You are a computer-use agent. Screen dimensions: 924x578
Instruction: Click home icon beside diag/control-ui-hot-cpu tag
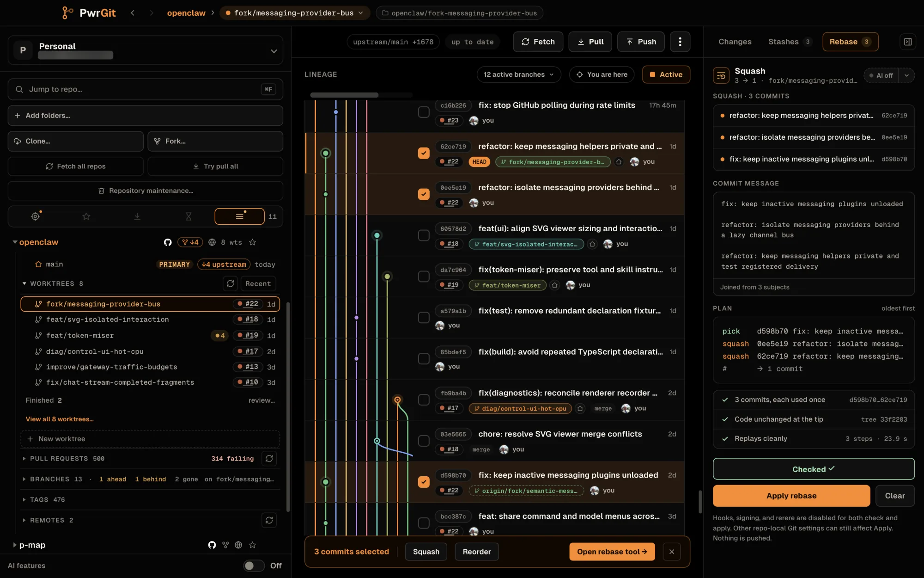tap(580, 408)
